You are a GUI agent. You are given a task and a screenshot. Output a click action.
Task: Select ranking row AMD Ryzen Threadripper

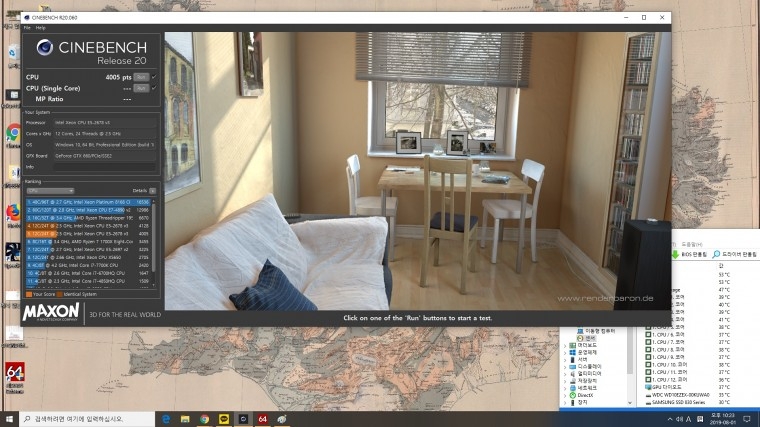click(x=88, y=218)
